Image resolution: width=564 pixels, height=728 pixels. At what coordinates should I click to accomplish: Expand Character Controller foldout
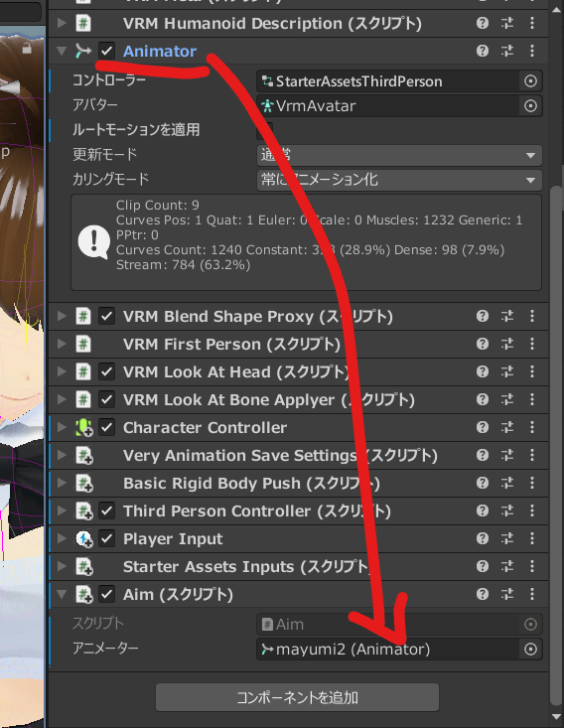click(62, 428)
